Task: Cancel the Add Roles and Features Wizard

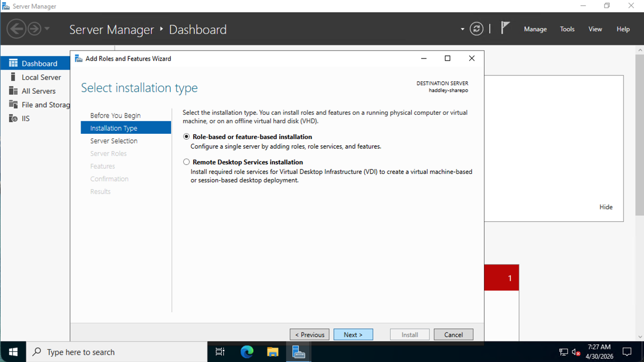Action: (x=453, y=335)
